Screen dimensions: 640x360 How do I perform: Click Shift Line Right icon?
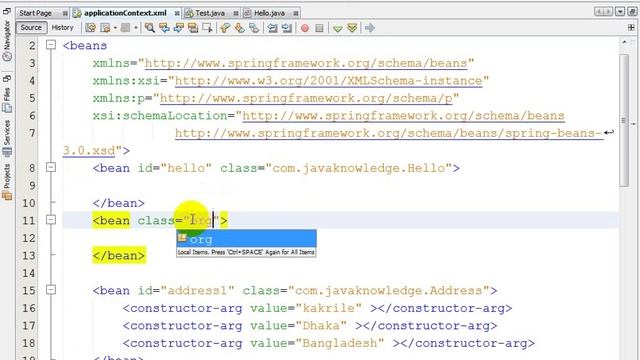coord(287,28)
